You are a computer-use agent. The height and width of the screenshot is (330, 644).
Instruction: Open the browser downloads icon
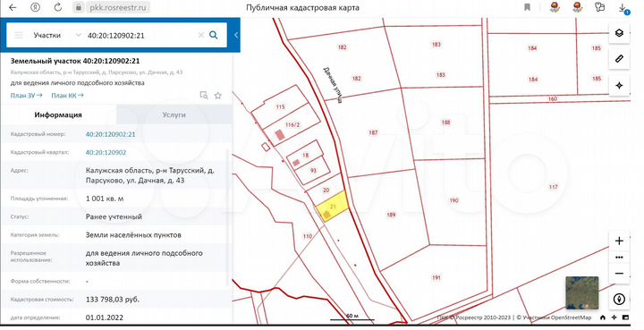(x=623, y=8)
